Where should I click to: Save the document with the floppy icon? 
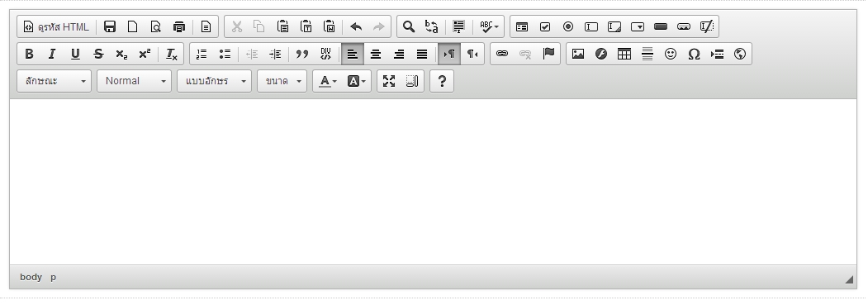tap(110, 26)
